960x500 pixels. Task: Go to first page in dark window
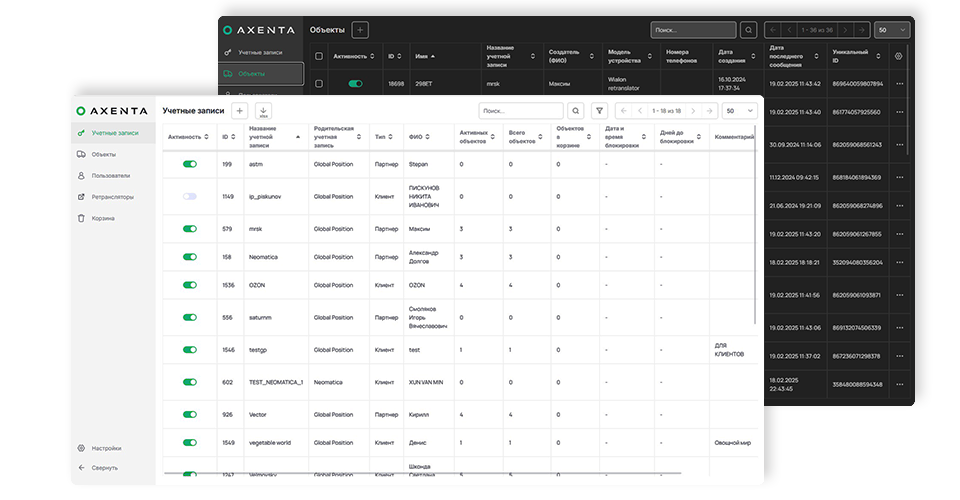[x=773, y=30]
